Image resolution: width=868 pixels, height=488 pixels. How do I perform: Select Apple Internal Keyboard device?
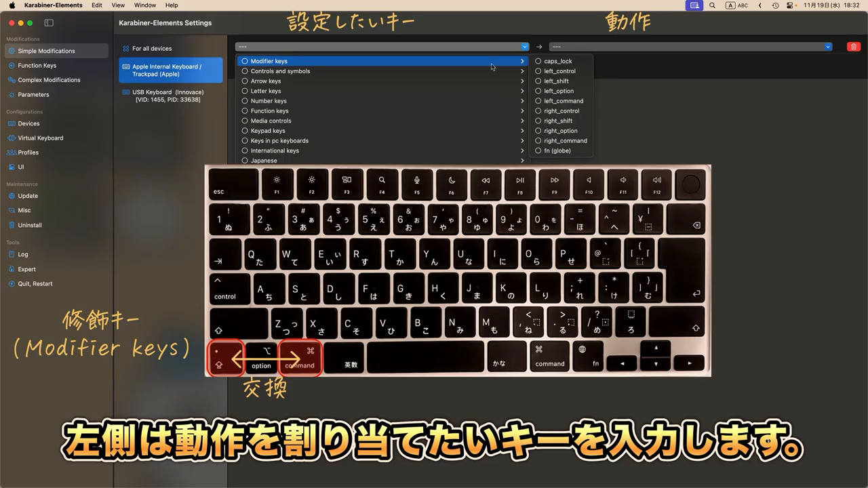click(x=170, y=70)
